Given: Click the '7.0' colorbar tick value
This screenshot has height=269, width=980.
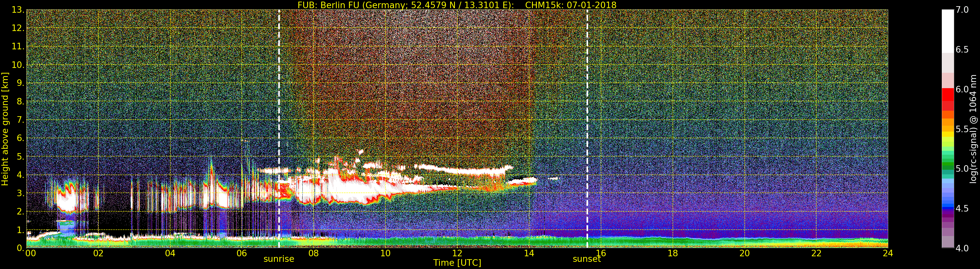Looking at the screenshot, I should [962, 10].
